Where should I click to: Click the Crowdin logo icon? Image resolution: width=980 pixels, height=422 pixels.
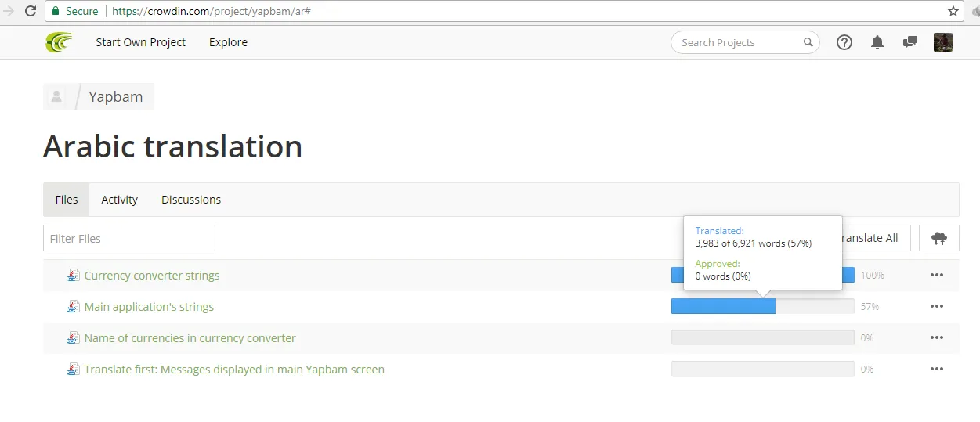pos(60,42)
